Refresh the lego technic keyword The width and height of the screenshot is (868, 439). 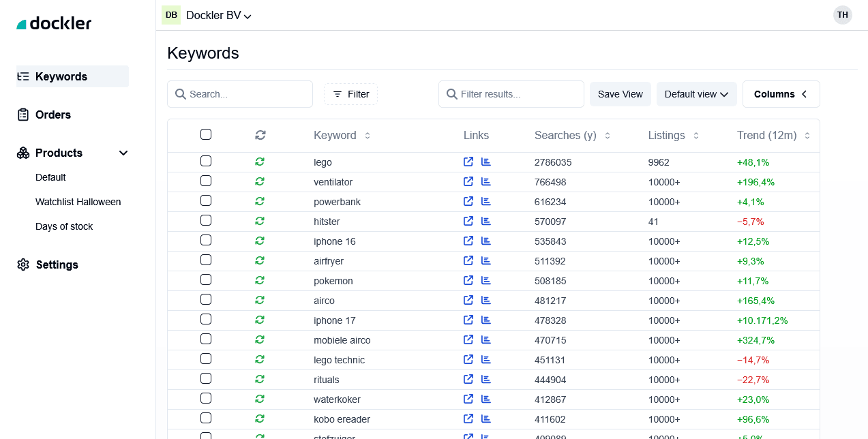[260, 360]
